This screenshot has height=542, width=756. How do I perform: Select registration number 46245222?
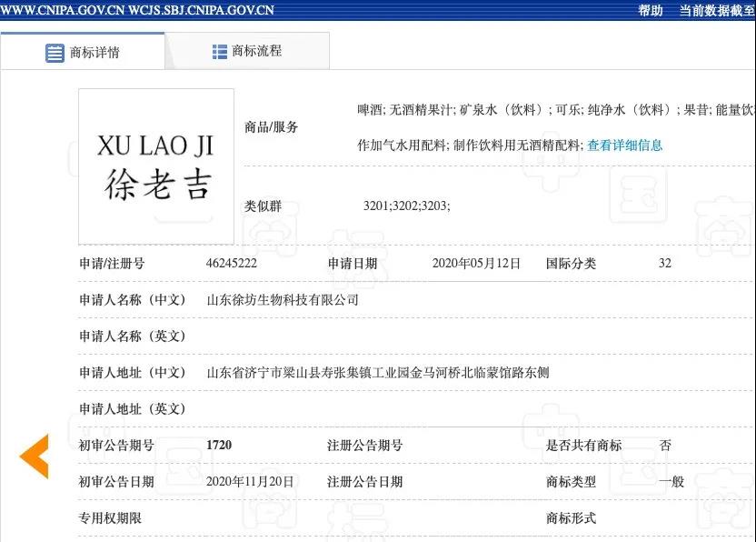click(x=232, y=264)
